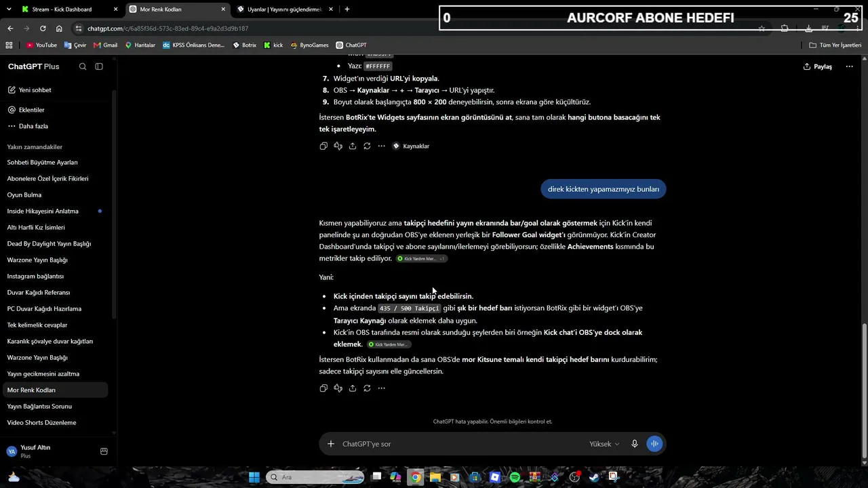868x488 pixels.
Task: Click the plus attach button in the composer
Action: pyautogui.click(x=331, y=444)
